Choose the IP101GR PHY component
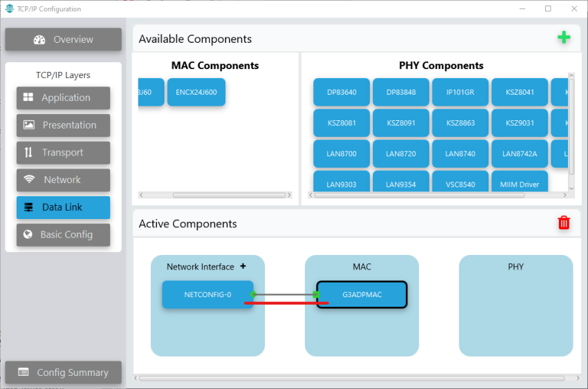Viewport: 588px width, 389px height. [460, 92]
